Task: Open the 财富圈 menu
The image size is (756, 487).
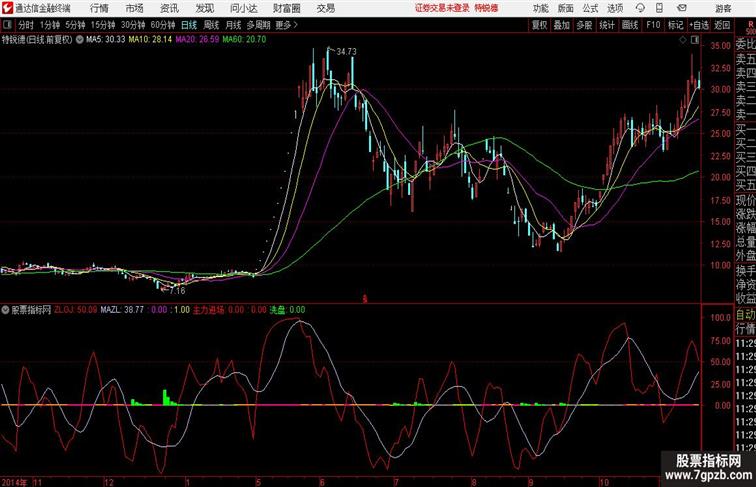Action: [x=287, y=8]
